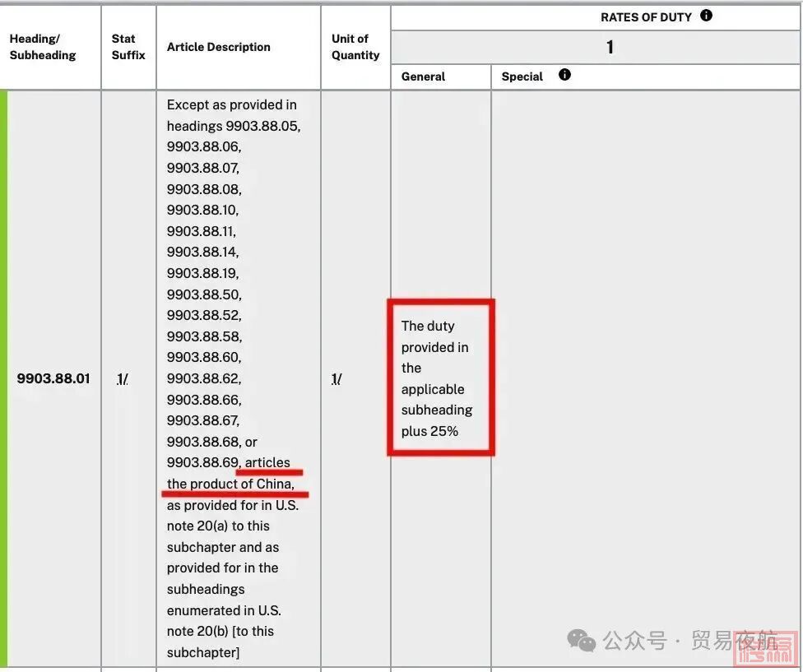Click the underlined 'the product of China' text
803x672 pixels.
[x=230, y=484]
